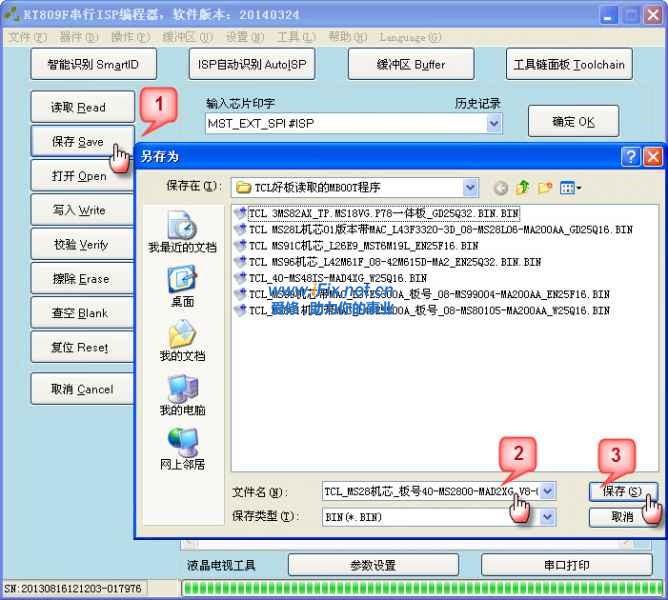This screenshot has height=600, width=668.
Task: Go up one folder level
Action: [522, 187]
